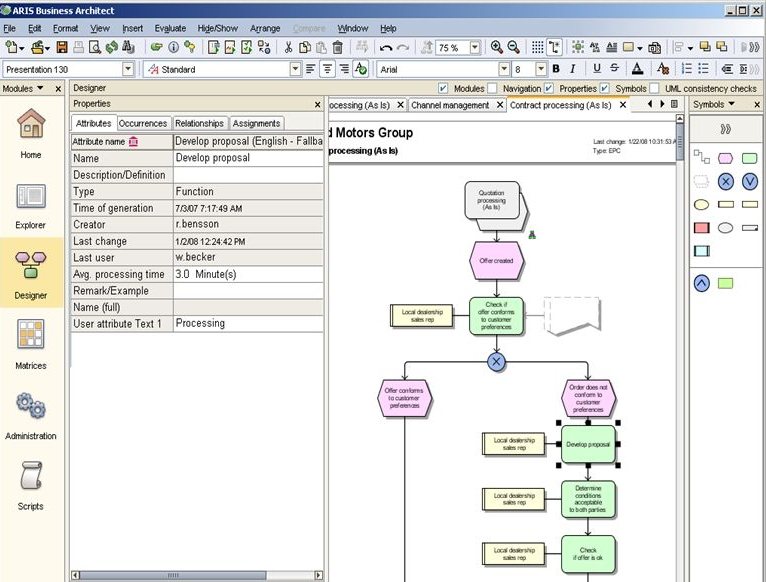The height and width of the screenshot is (582, 766).
Task: Select the XOR rule symbol in Symbols panel
Action: point(726,182)
